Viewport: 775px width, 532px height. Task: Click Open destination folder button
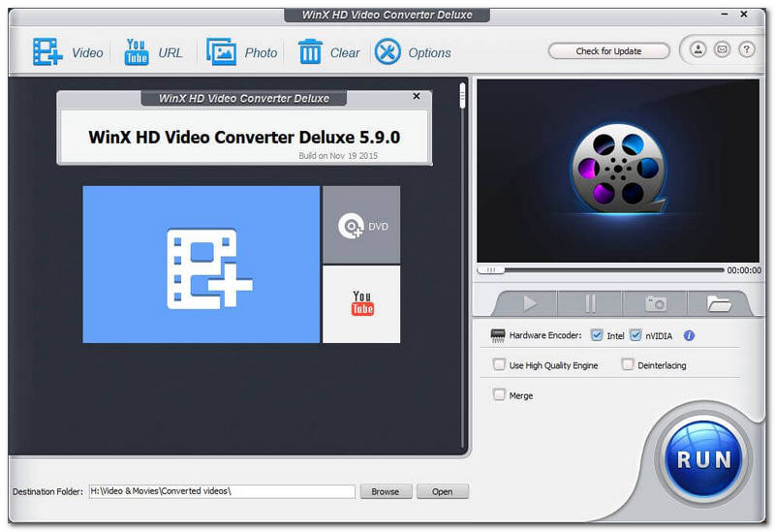pyautogui.click(x=443, y=491)
